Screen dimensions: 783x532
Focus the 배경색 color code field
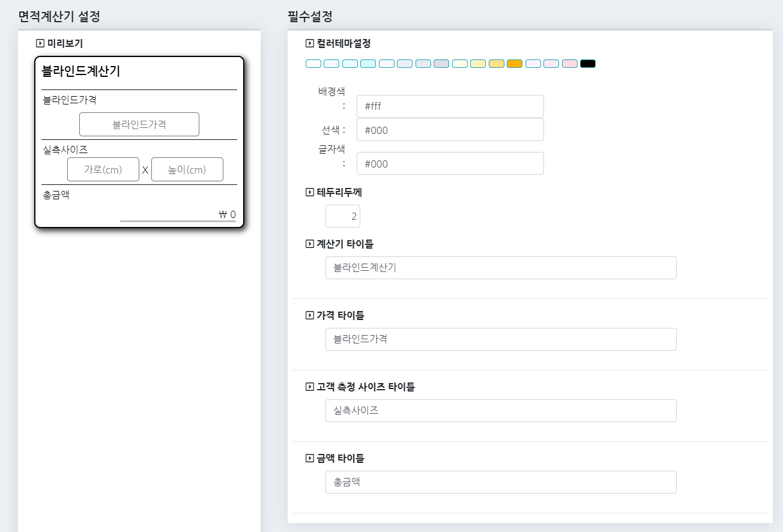450,106
